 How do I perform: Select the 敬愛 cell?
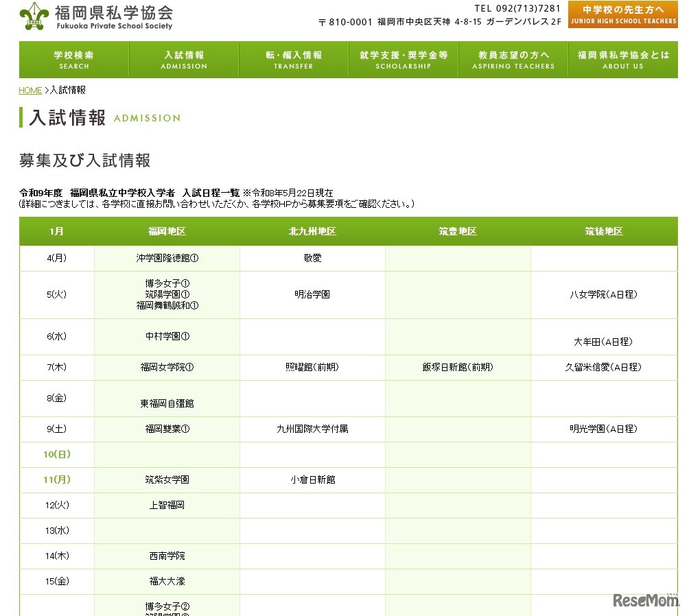[312, 259]
